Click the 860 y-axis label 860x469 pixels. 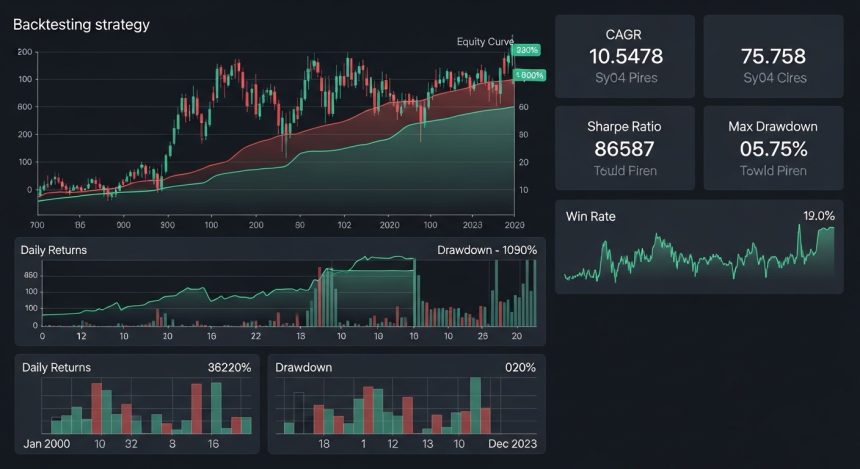pyautogui.click(x=31, y=275)
